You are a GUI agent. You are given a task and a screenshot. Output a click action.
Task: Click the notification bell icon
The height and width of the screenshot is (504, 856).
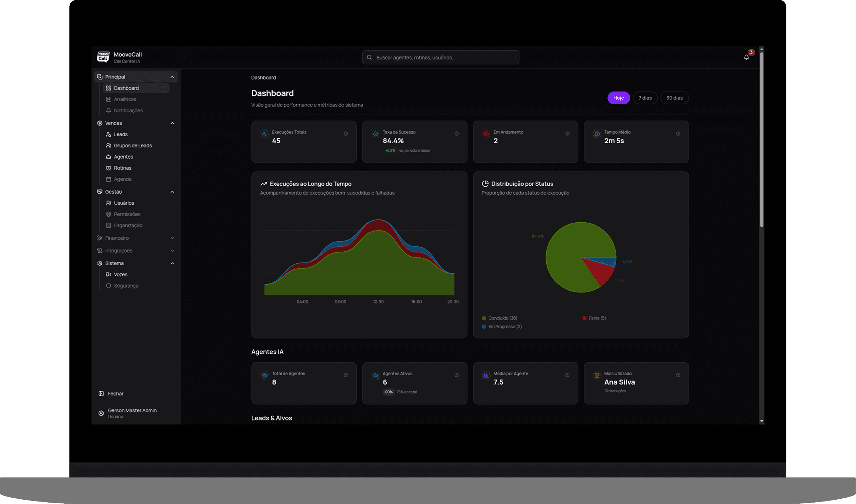coord(746,57)
